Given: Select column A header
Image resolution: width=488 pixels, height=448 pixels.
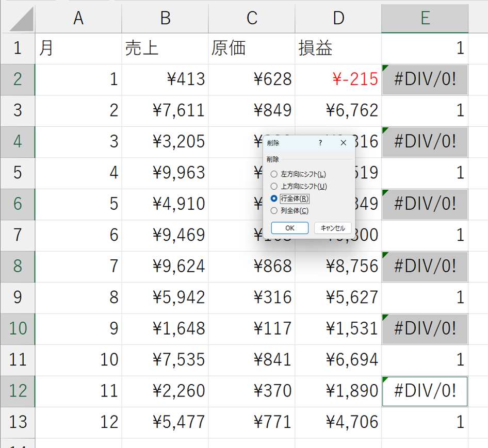Looking at the screenshot, I should coord(78,18).
